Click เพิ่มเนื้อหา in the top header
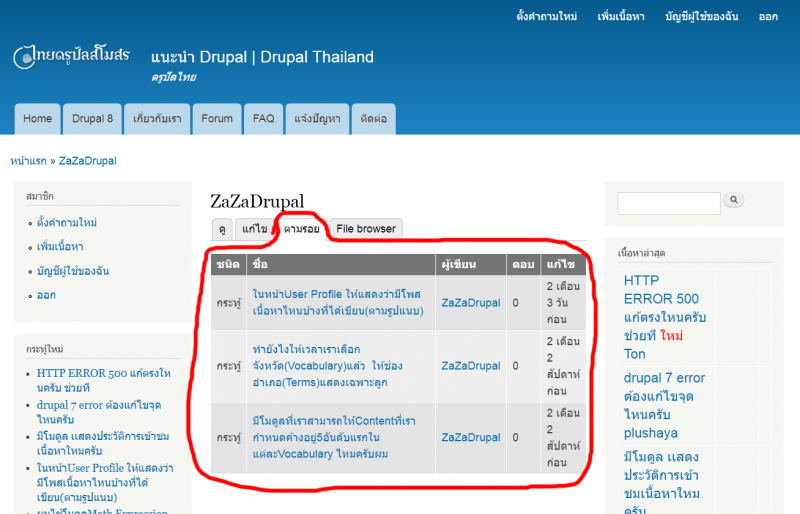The height and width of the screenshot is (514, 800). pos(621,16)
